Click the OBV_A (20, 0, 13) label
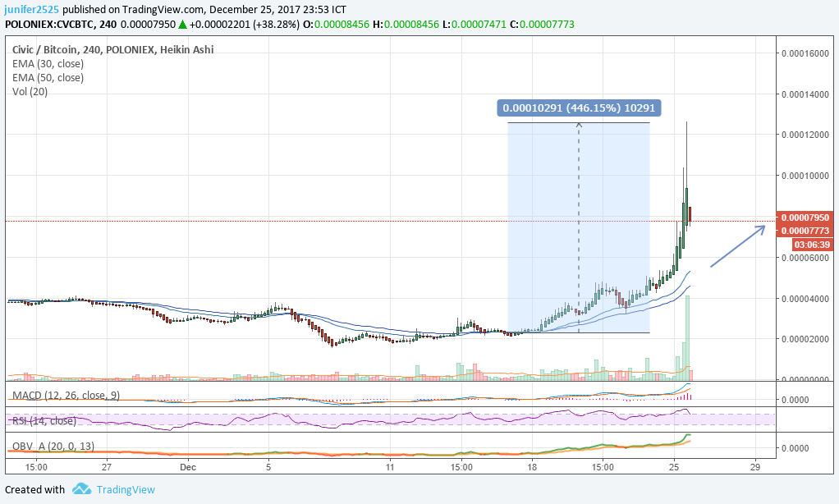The height and width of the screenshot is (504, 839). [x=53, y=447]
